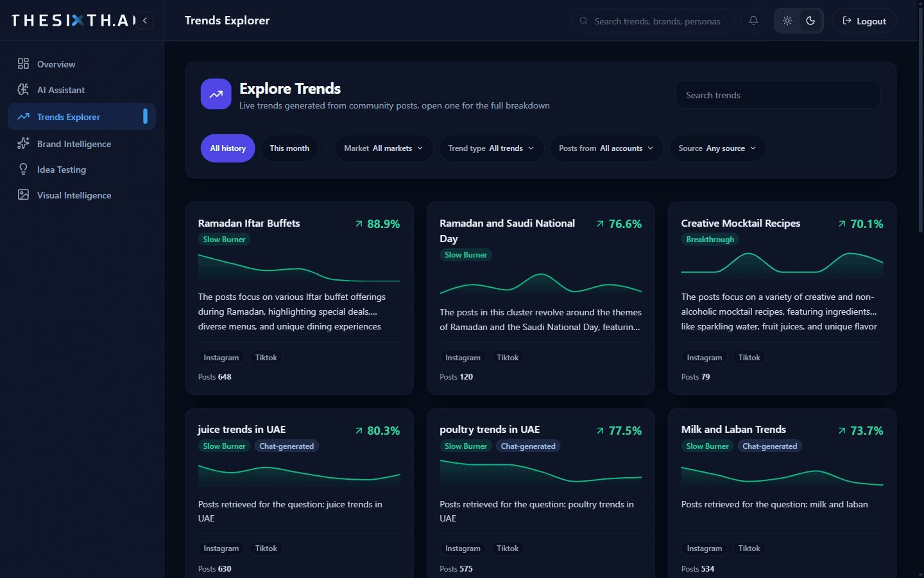Click Instagram tag on Milk and Laban Trends
This screenshot has width=924, height=578.
704,548
